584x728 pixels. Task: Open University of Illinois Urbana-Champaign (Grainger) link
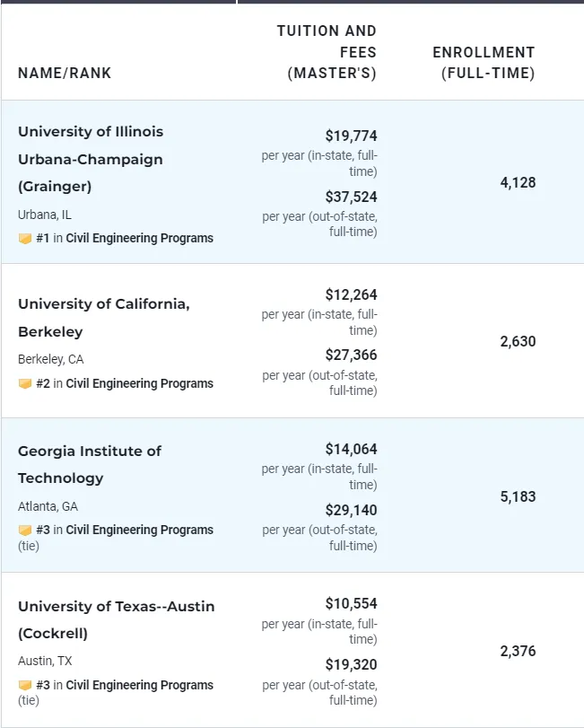click(91, 159)
